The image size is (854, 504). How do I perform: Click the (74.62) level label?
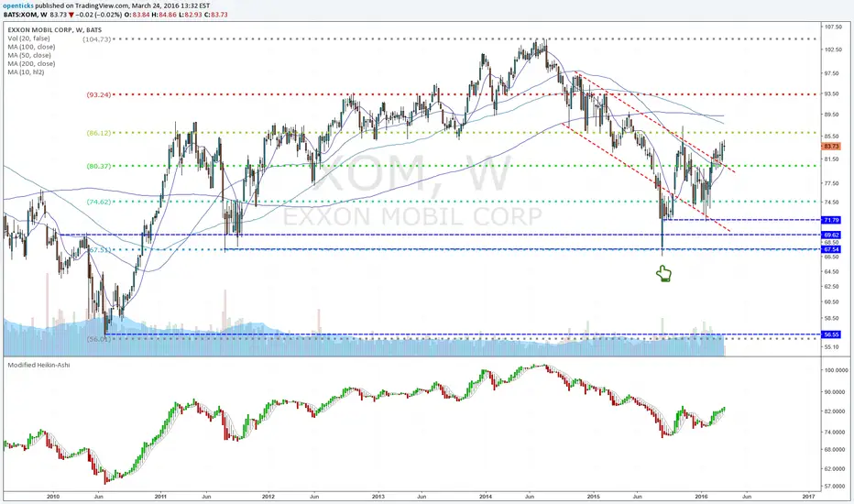(99, 202)
